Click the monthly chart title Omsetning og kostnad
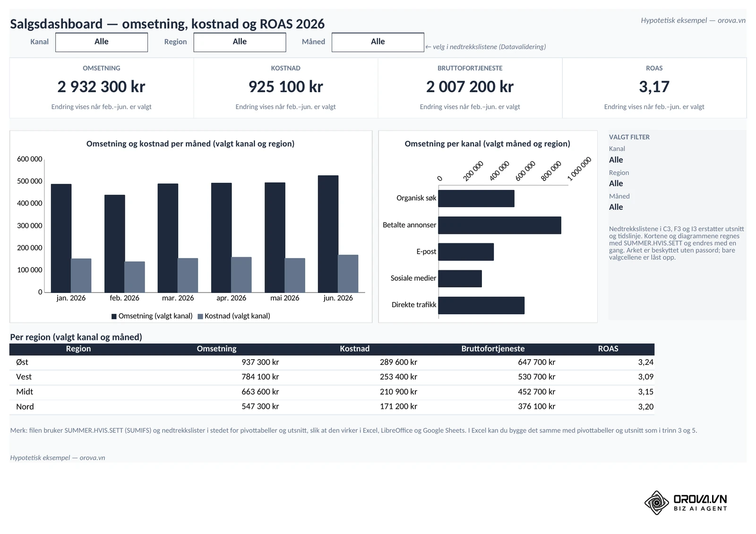756x534 pixels. (190, 144)
